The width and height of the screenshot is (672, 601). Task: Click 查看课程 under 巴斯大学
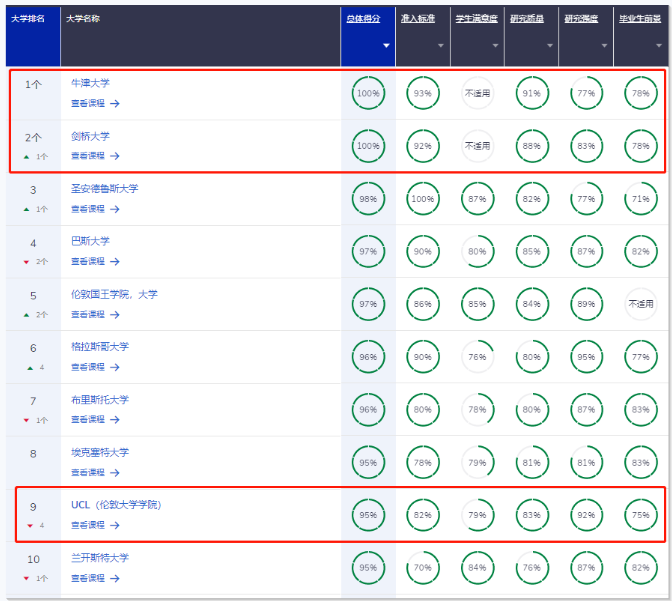(95, 261)
